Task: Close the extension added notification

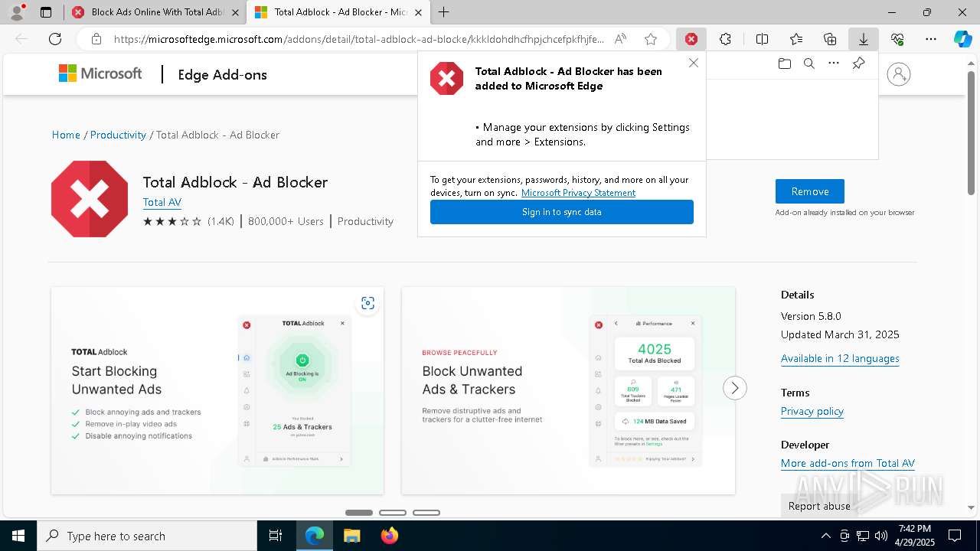Action: [694, 63]
